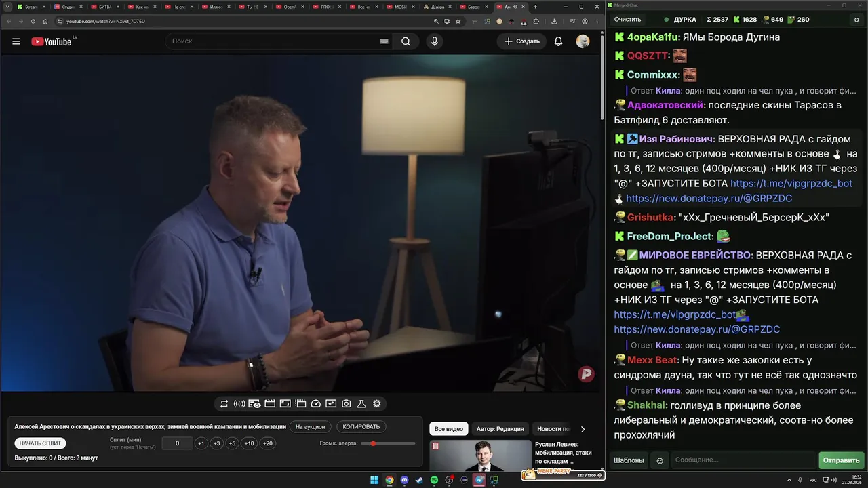
Task: Open the emoji picker in chat
Action: tap(660, 461)
